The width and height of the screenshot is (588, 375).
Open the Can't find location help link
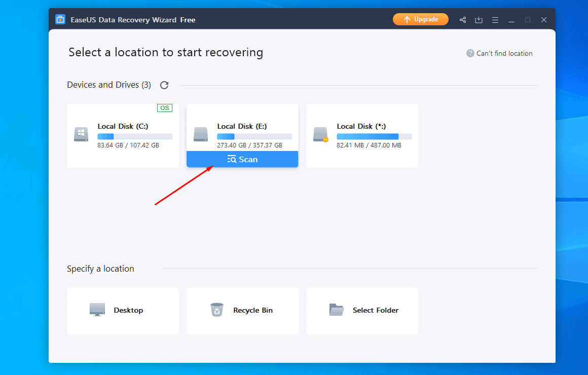point(504,53)
